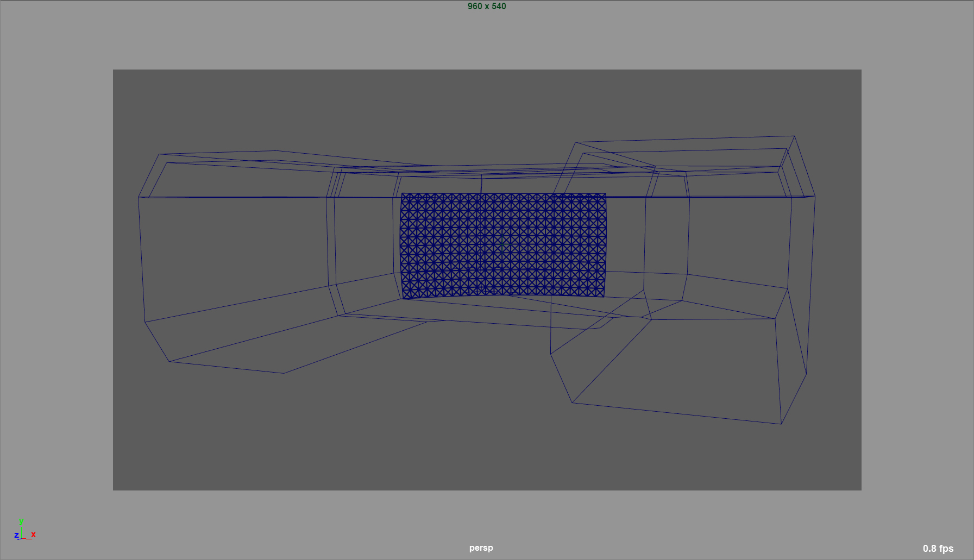The width and height of the screenshot is (974, 560).
Task: Click the persp camera name label
Action: pos(481,548)
